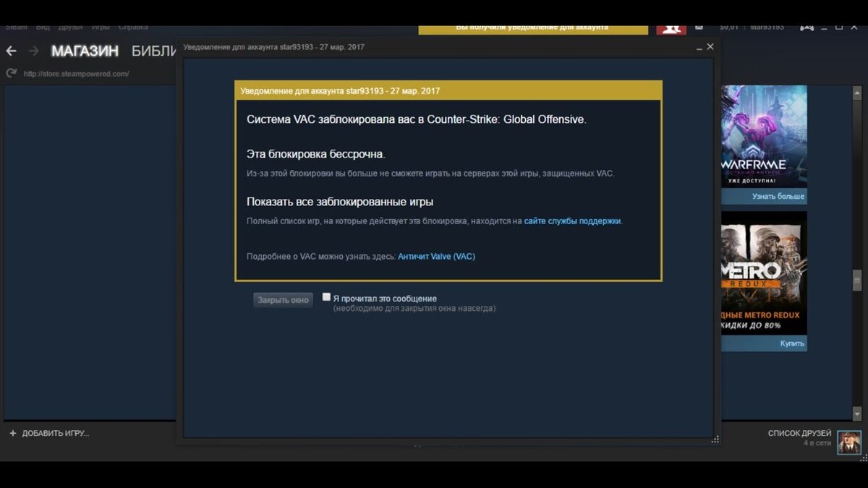Tick the 'Я прочитал это сообщение' checkbox
868x488 pixels.
click(x=326, y=297)
